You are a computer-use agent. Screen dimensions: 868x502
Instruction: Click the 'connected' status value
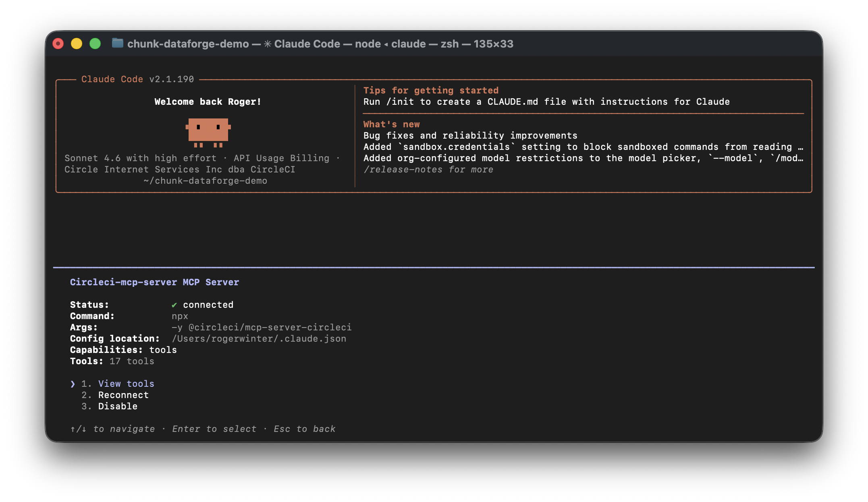pyautogui.click(x=208, y=305)
